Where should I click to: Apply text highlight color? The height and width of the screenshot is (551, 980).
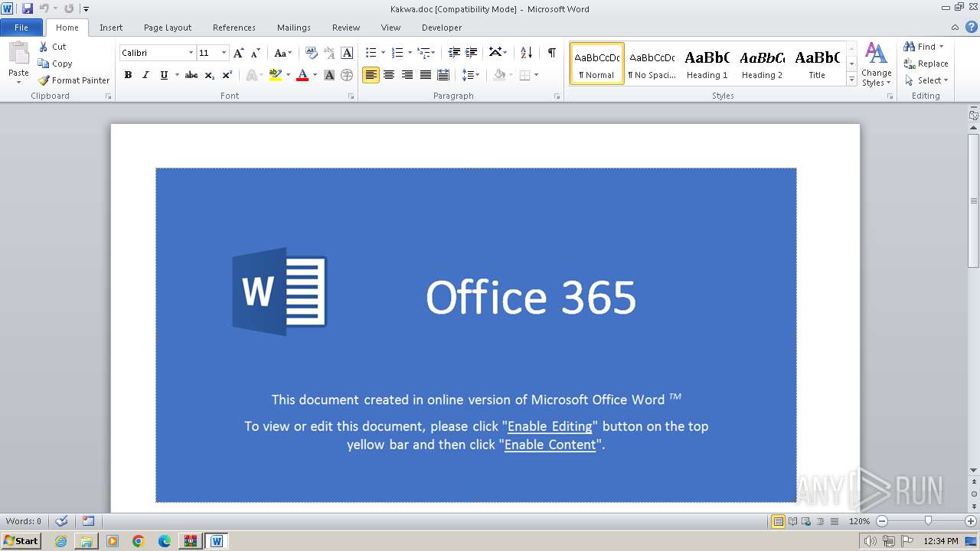(x=275, y=75)
